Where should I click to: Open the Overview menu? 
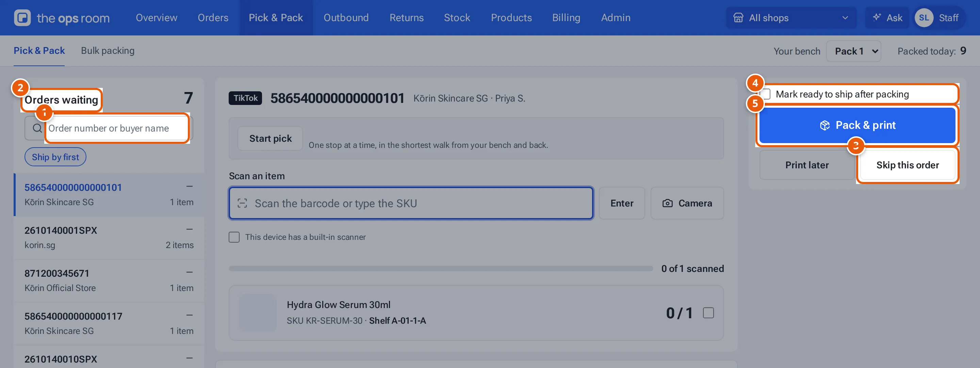157,17
